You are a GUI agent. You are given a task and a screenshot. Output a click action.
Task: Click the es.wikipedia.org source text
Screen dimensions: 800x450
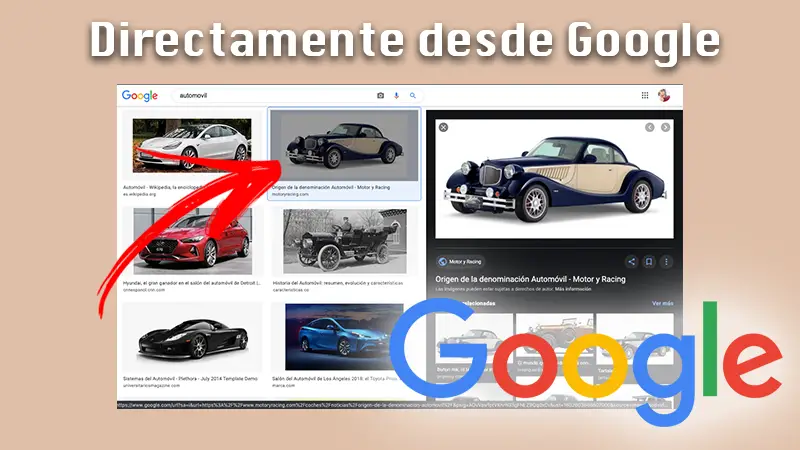139,194
